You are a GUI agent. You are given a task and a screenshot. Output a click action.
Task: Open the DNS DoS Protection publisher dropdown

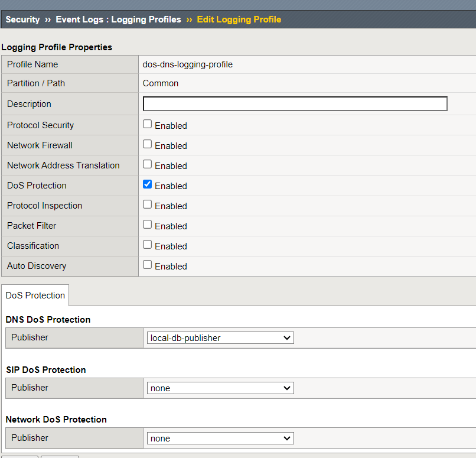tap(220, 338)
